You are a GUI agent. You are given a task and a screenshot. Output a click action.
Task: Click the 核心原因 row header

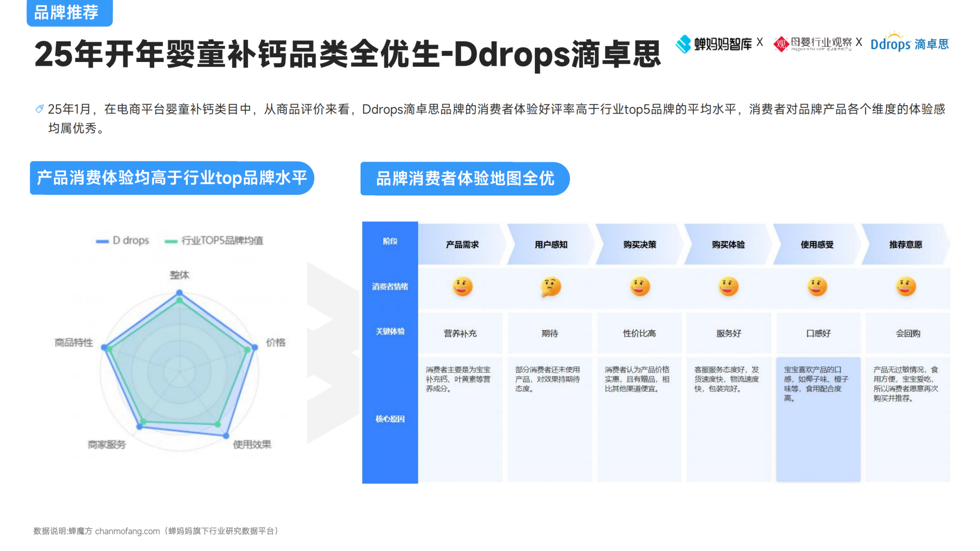[x=390, y=419]
